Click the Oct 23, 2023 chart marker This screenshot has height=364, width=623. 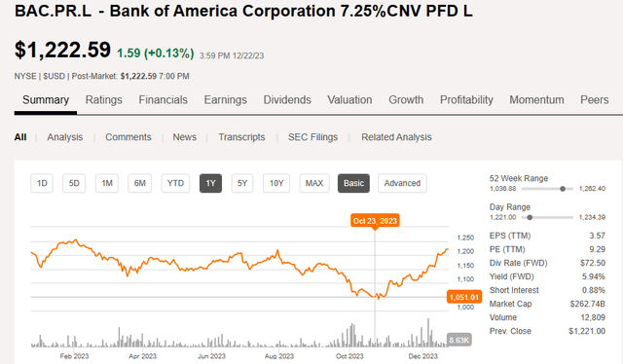(x=375, y=221)
